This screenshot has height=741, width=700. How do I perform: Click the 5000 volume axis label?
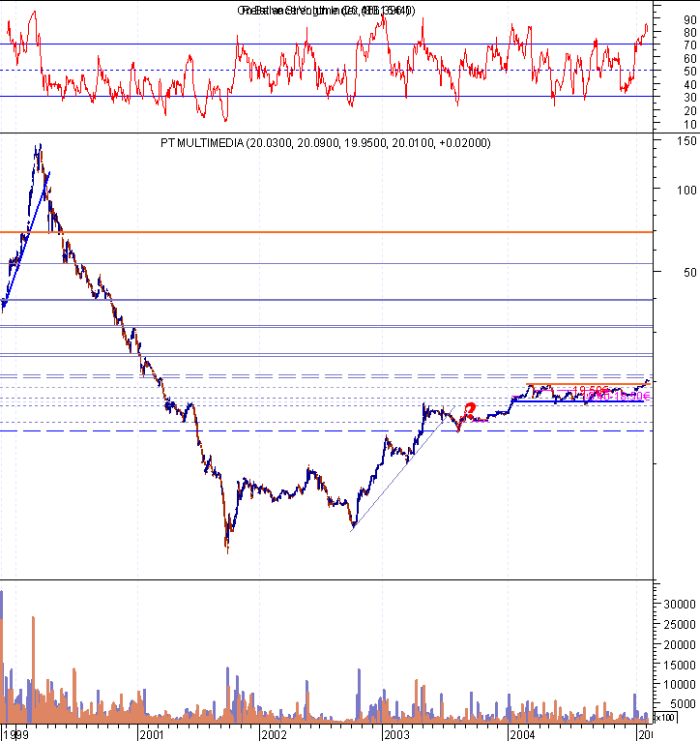tap(683, 704)
